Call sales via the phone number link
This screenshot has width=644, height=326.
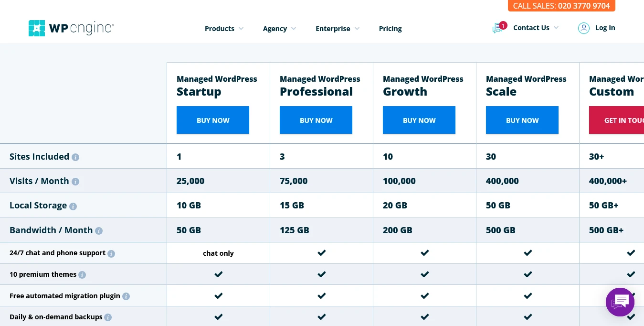pyautogui.click(x=583, y=6)
